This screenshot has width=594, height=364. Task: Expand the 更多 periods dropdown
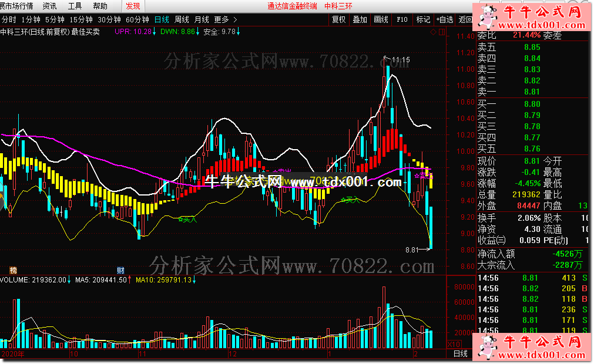222,19
